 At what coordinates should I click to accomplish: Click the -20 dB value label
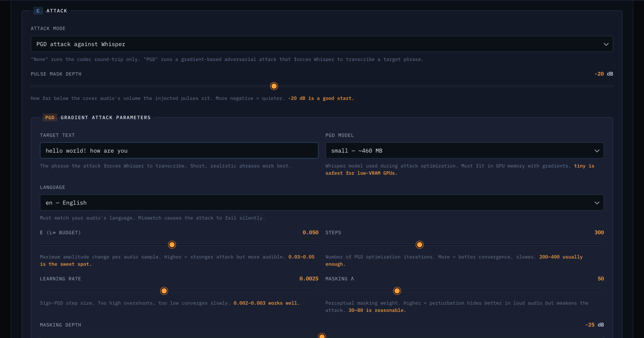(x=604, y=74)
